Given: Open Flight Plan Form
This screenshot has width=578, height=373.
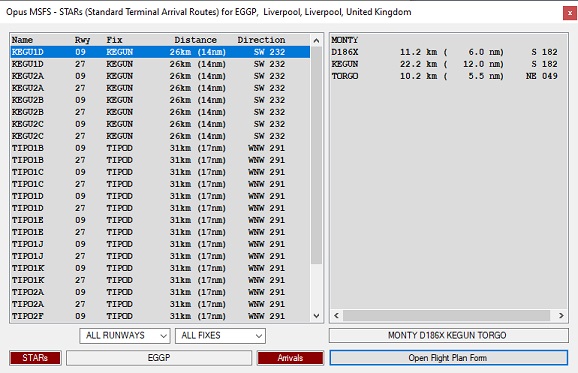Looking at the screenshot, I should click(x=448, y=358).
